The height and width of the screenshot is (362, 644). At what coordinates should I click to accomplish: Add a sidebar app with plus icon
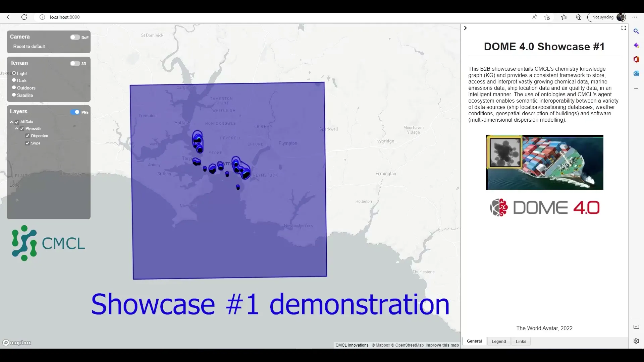[636, 88]
